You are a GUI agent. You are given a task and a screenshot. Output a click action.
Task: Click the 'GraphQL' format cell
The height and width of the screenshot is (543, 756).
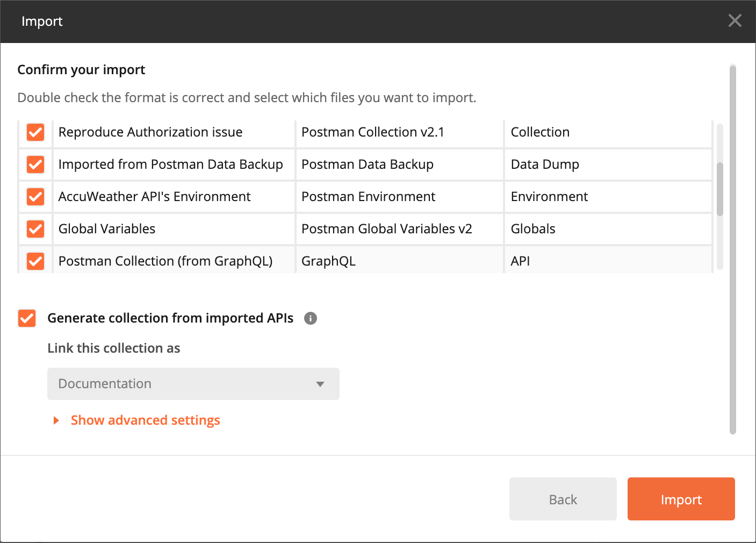[400, 260]
